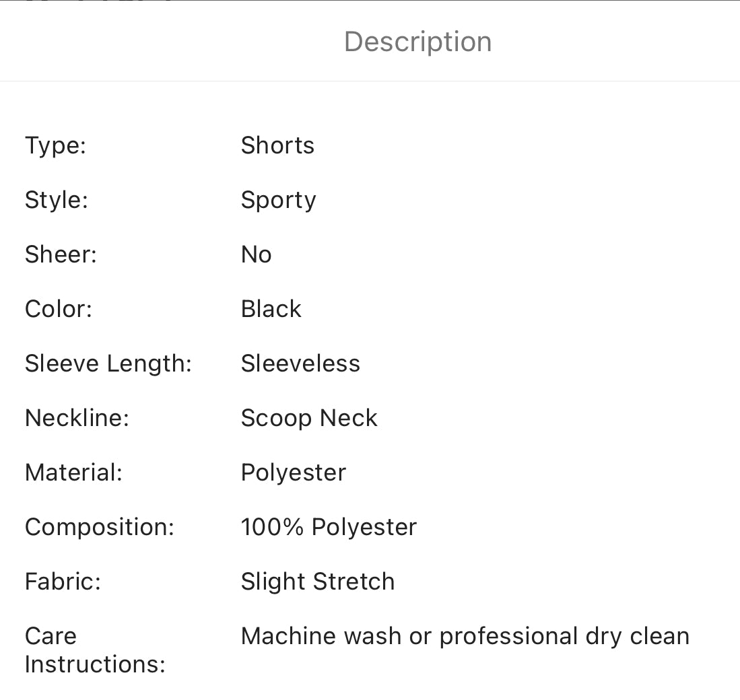740x700 pixels.
Task: Click the 'Care Instructions:' label
Action: (x=95, y=650)
